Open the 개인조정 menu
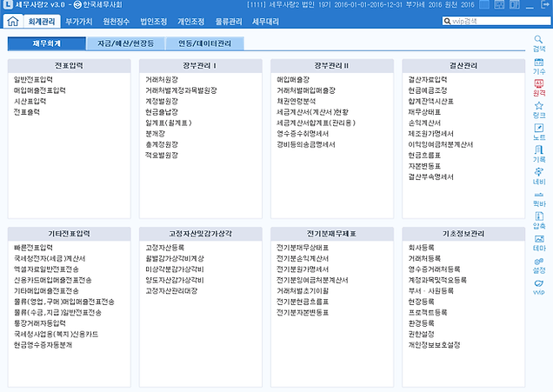The height and width of the screenshot is (392, 553). pos(190,22)
